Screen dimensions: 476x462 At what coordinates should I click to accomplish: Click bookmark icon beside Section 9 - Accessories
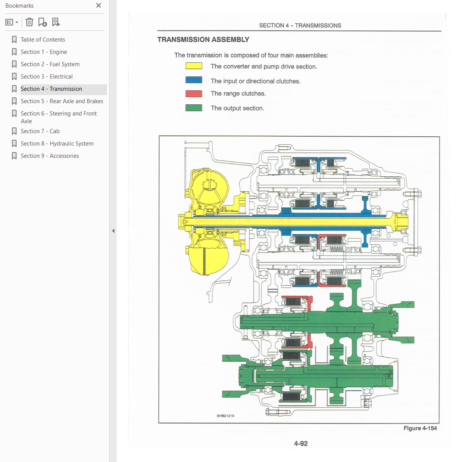click(x=14, y=156)
